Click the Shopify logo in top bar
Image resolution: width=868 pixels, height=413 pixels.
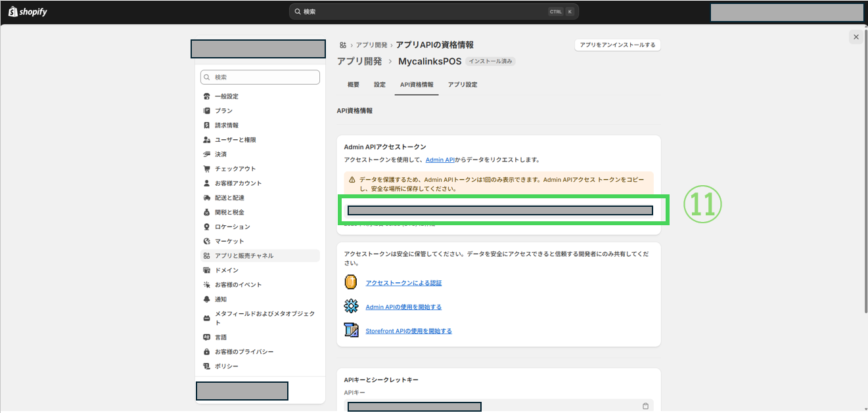28,12
